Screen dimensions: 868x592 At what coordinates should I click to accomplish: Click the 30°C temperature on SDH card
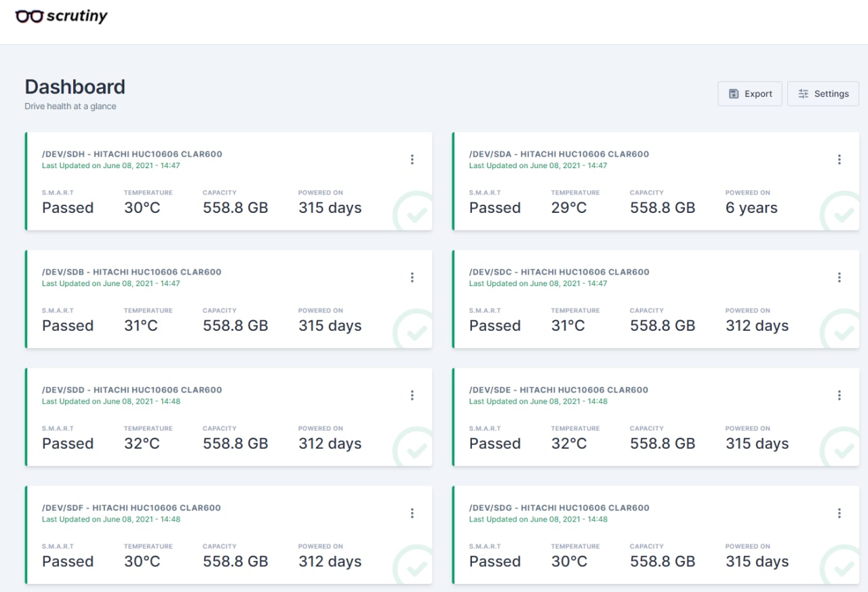(142, 208)
